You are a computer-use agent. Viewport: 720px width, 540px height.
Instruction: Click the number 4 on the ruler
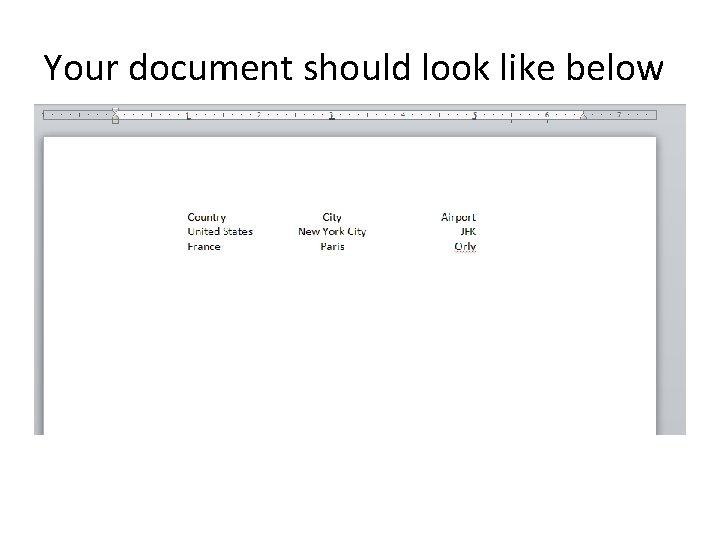pyautogui.click(x=403, y=115)
